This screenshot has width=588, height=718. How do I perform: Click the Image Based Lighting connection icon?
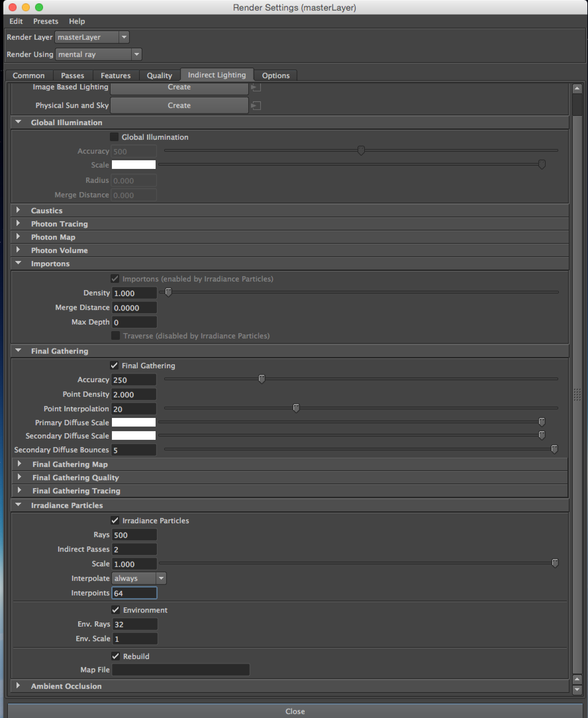point(256,87)
